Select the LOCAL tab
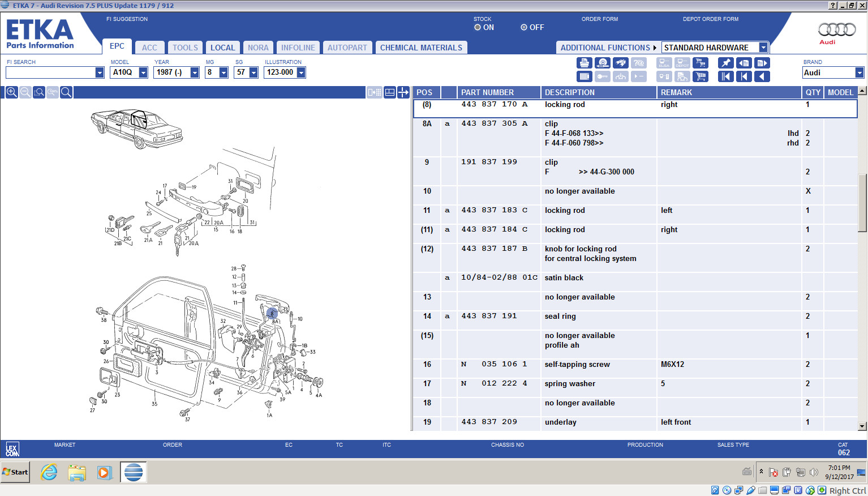868x496 pixels. pyautogui.click(x=222, y=48)
